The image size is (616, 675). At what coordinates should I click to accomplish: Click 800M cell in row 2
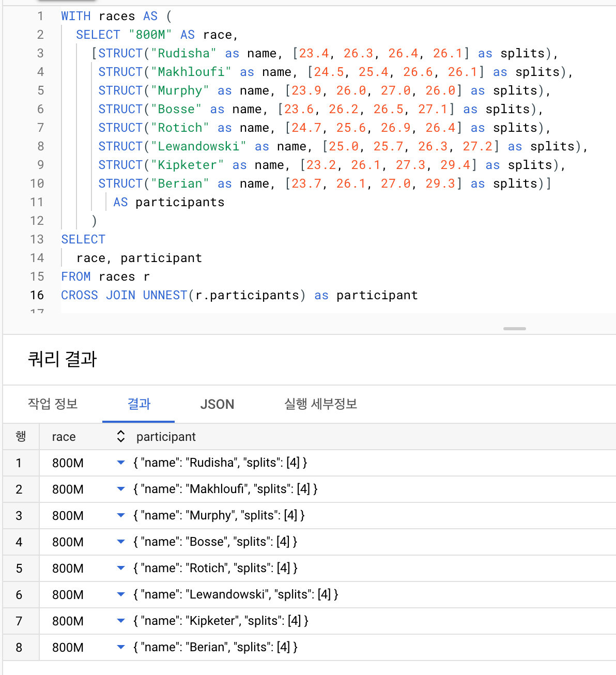pos(68,489)
